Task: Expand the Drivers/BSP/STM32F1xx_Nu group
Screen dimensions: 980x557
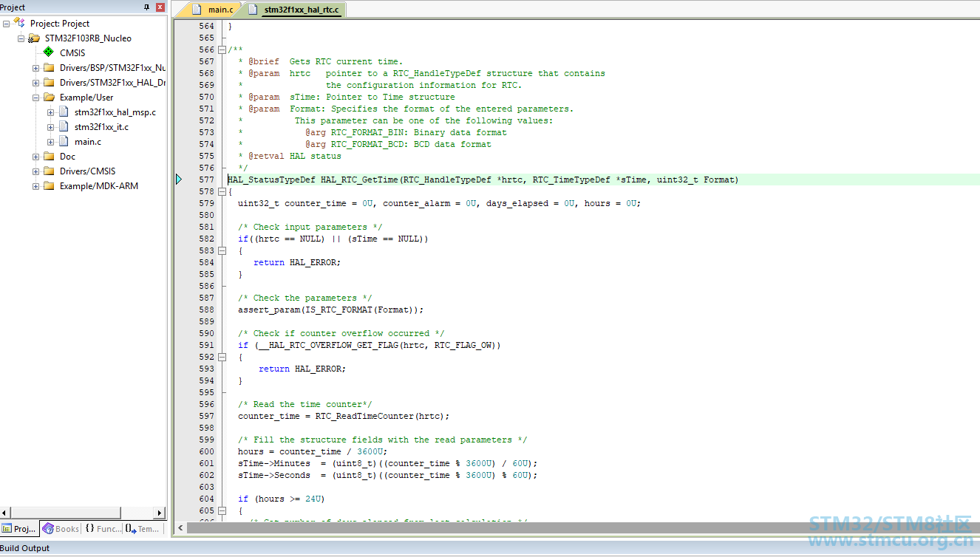Action: coord(35,68)
